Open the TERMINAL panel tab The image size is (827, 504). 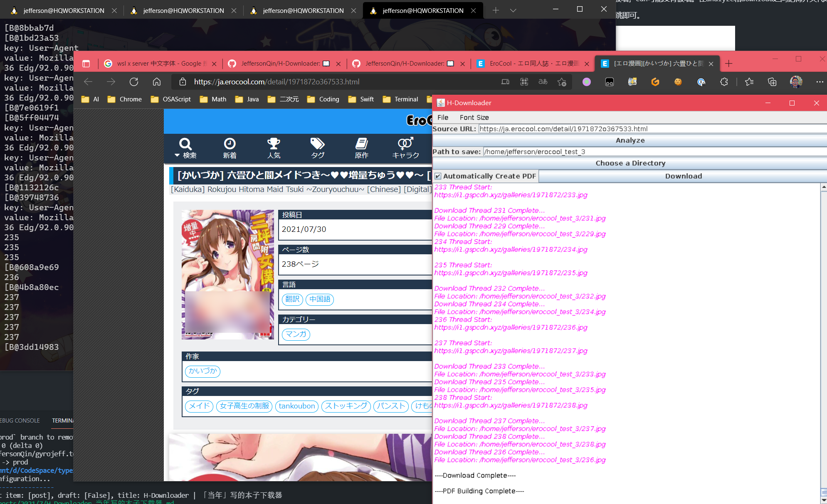[62, 420]
